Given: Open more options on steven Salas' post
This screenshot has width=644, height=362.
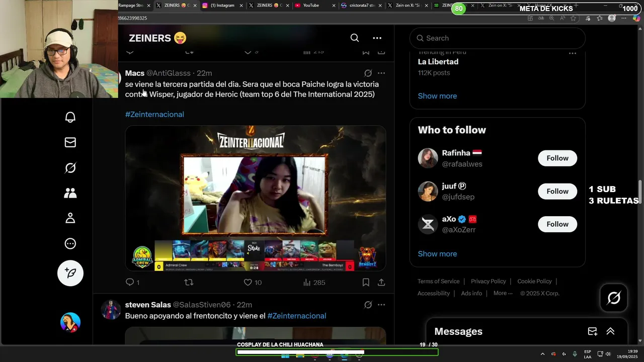Looking at the screenshot, I should (381, 305).
